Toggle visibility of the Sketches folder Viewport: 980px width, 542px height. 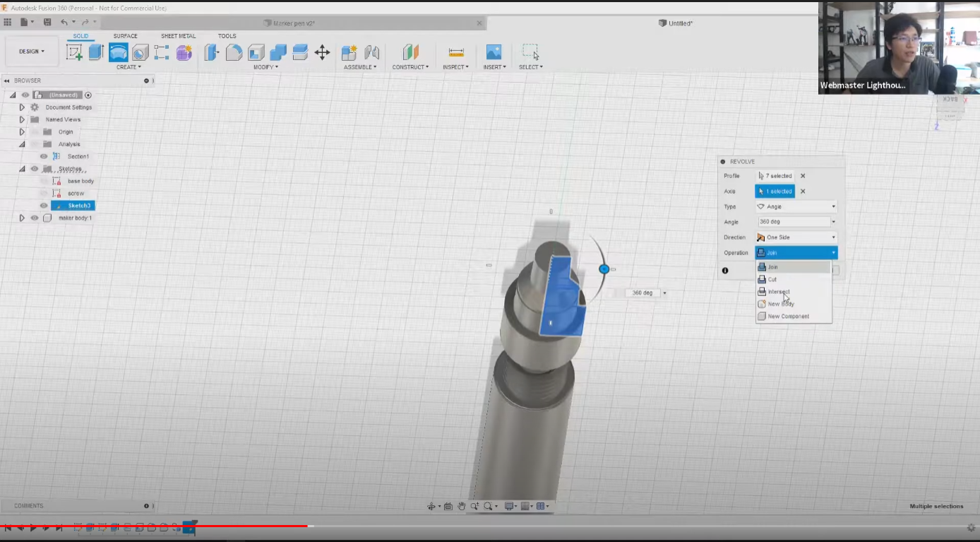tap(34, 169)
